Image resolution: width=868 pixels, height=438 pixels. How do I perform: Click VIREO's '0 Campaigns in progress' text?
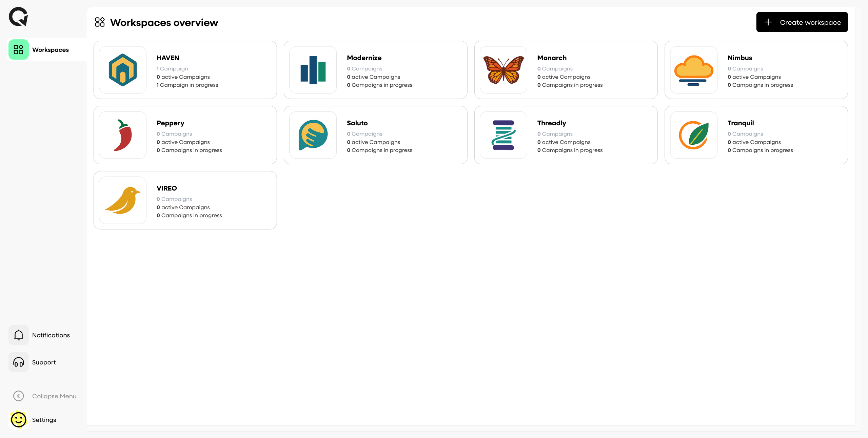pyautogui.click(x=189, y=215)
